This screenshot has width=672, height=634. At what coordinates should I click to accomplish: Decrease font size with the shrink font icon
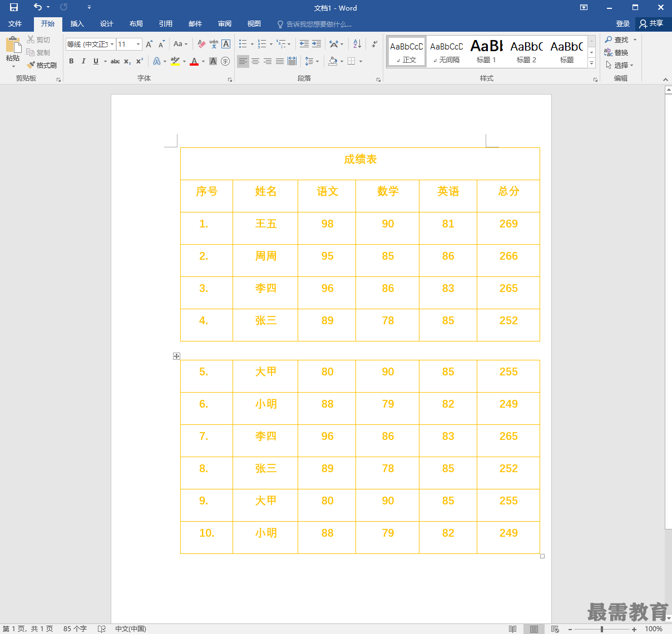(x=161, y=44)
